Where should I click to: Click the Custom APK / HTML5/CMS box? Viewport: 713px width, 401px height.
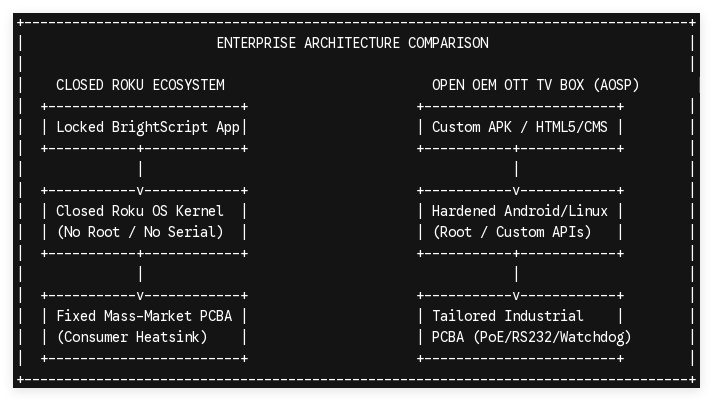520,127
